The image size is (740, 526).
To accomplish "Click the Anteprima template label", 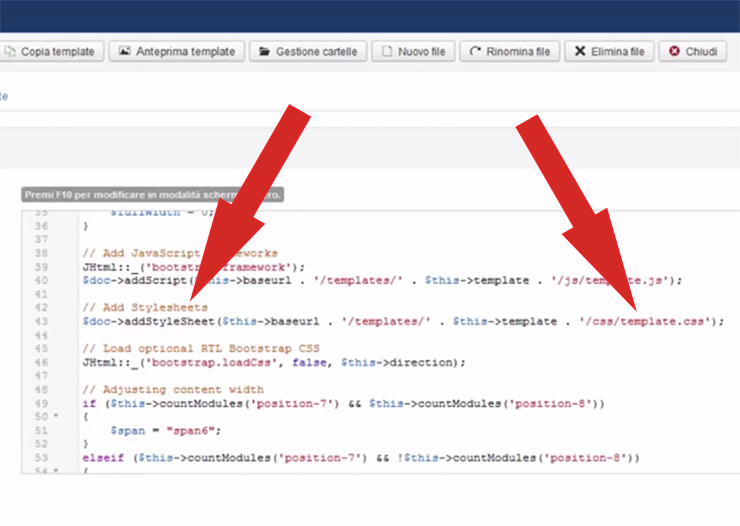I will [x=185, y=51].
